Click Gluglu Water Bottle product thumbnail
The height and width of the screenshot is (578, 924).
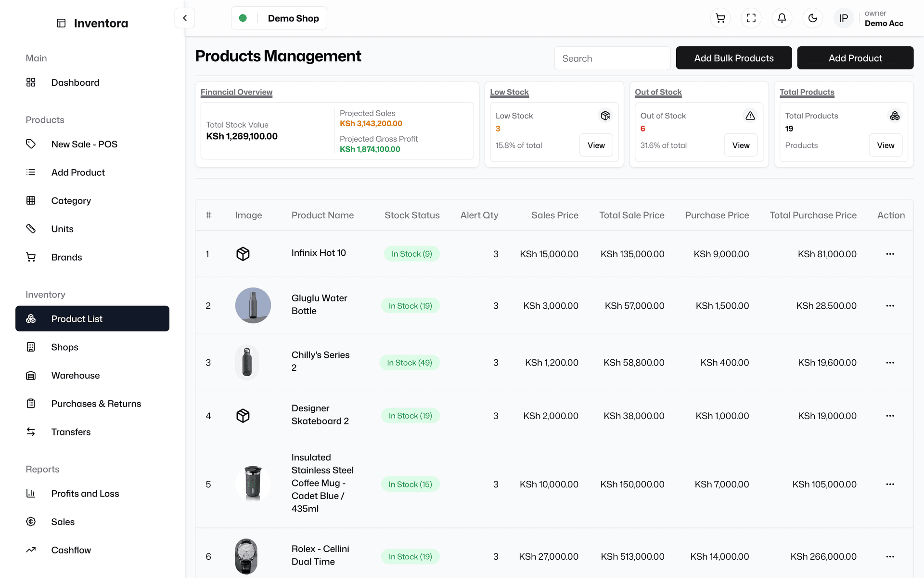tap(253, 305)
